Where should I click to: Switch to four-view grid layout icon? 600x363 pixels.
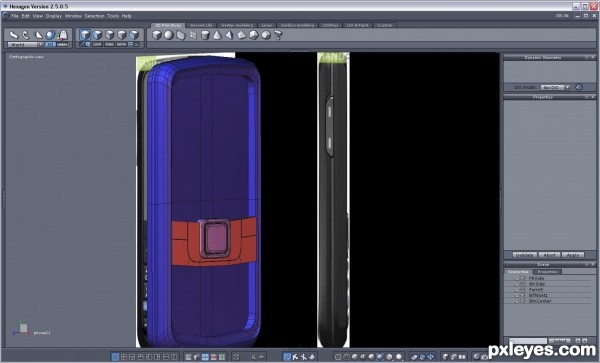tap(124, 357)
